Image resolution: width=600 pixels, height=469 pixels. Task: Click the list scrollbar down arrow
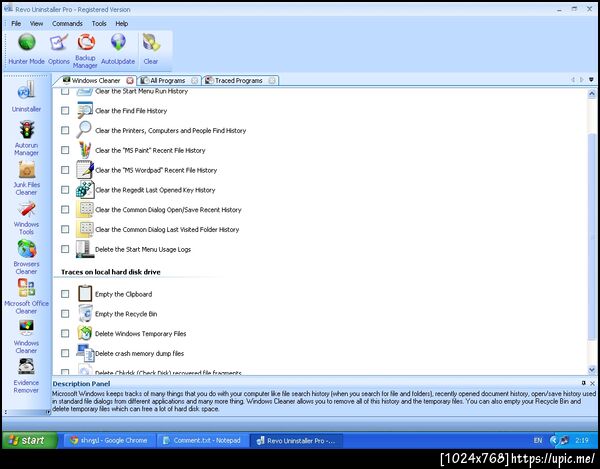point(592,370)
